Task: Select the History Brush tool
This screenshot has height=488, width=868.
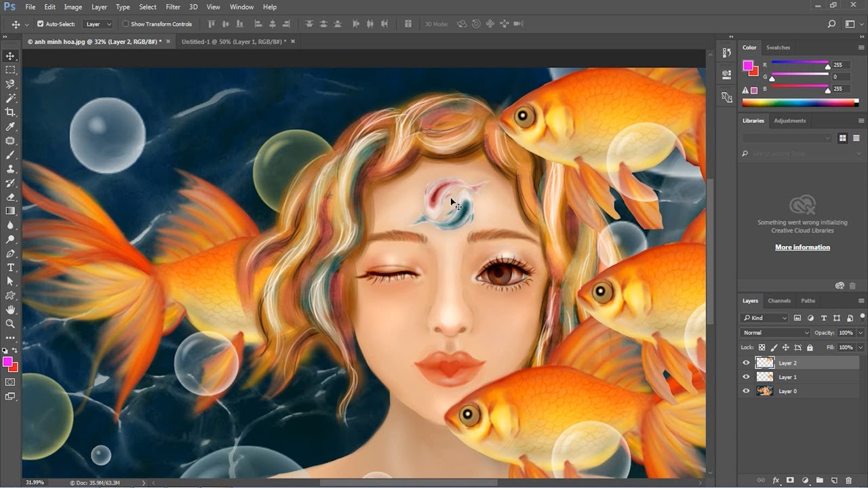Action: (x=10, y=183)
